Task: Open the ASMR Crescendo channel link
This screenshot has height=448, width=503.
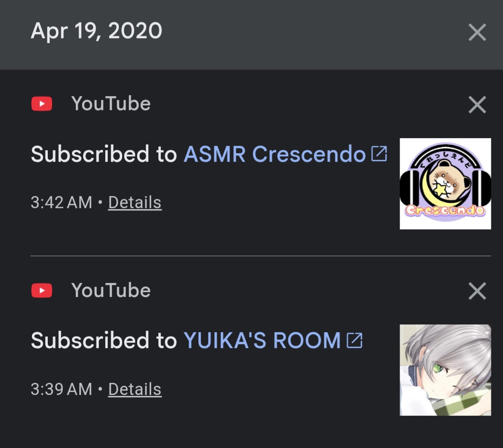Action: click(275, 154)
